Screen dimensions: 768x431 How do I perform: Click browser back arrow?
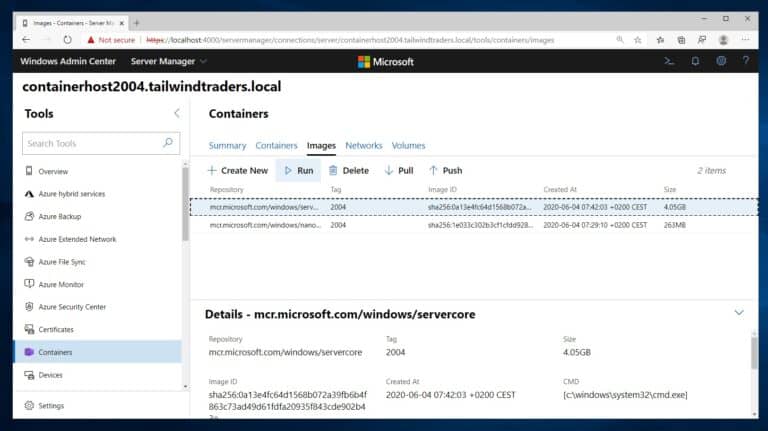tap(26, 40)
